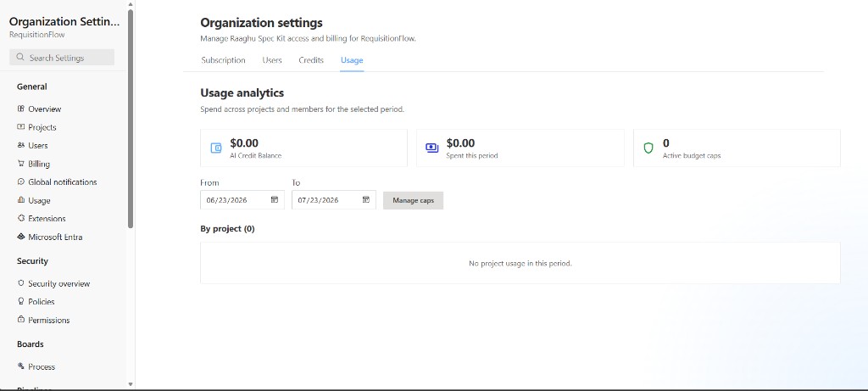
Task: Click the Active budget caps shield icon
Action: (x=648, y=148)
